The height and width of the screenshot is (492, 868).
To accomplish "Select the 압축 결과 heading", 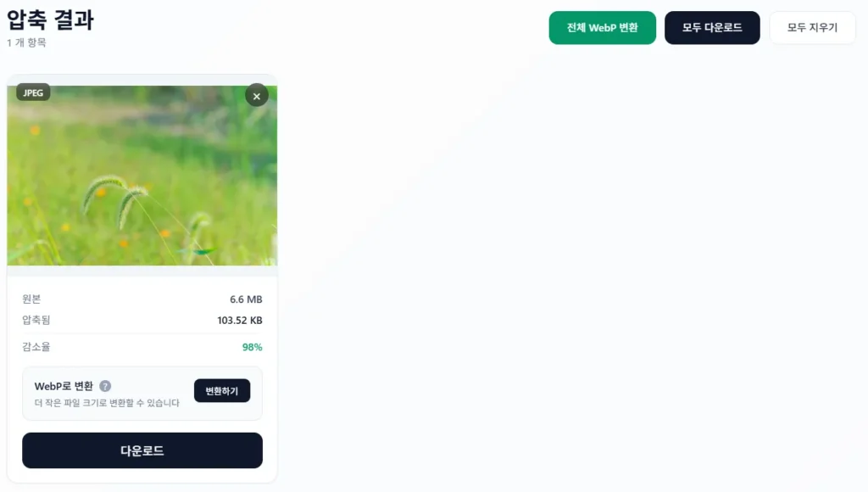I will (50, 20).
